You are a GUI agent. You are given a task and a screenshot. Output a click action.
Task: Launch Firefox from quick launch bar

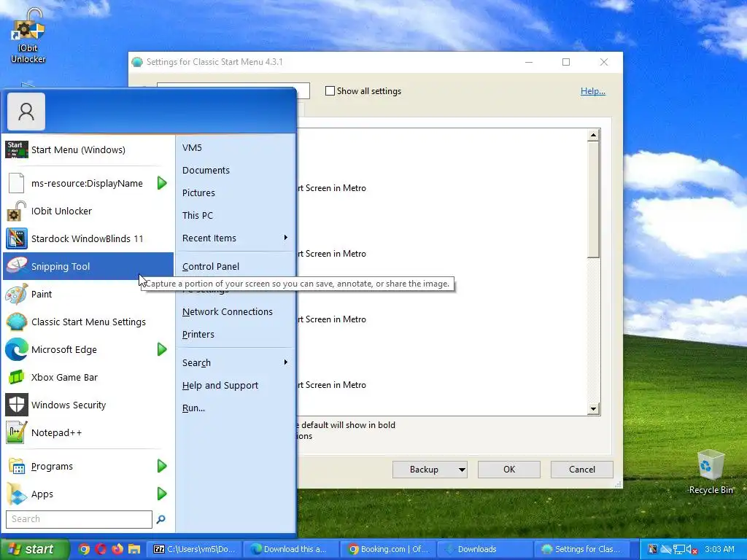click(x=117, y=549)
